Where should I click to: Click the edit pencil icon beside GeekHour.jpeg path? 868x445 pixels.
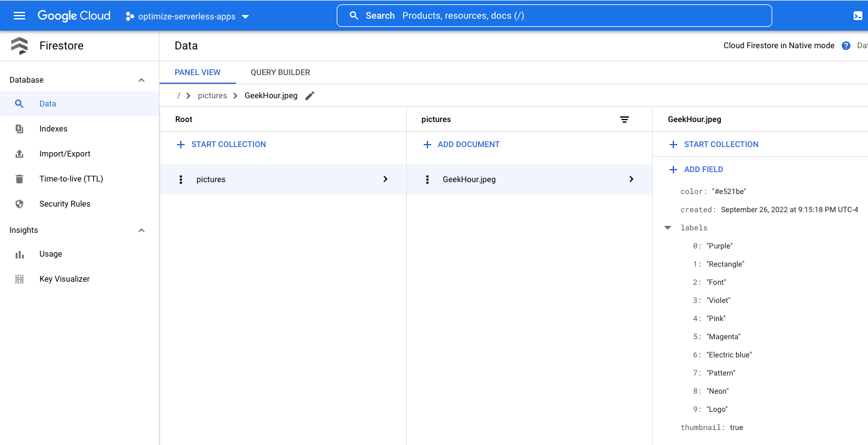click(310, 96)
